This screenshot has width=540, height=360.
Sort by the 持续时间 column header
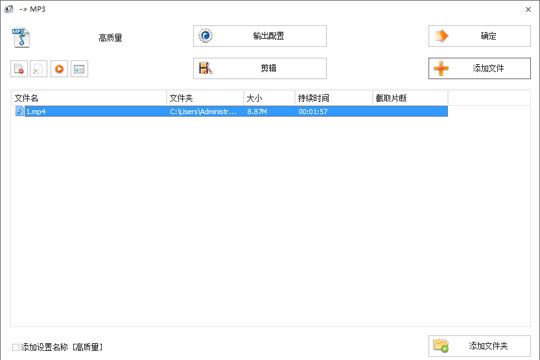click(334, 98)
